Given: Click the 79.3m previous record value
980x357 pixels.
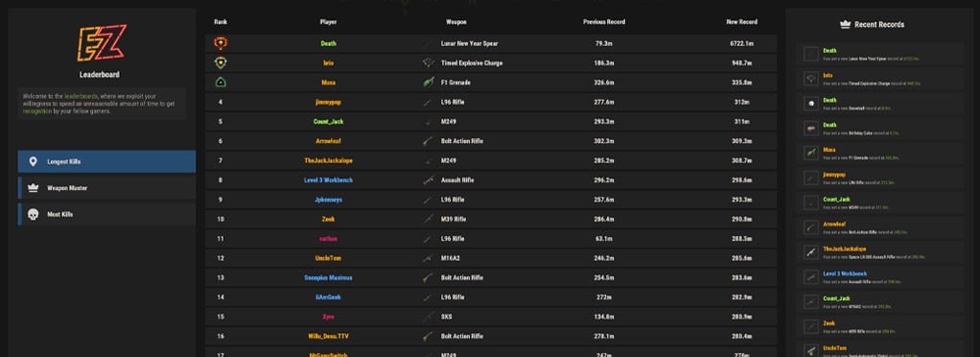Looking at the screenshot, I should click(604, 44).
